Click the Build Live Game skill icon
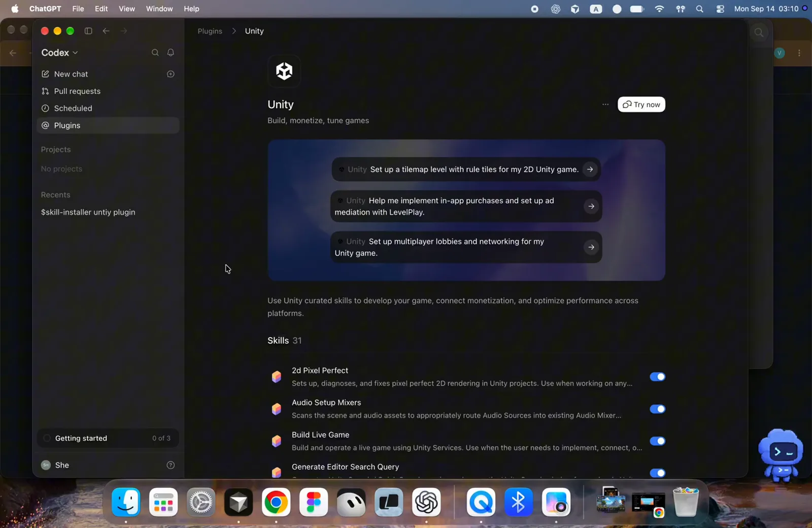The image size is (812, 528). click(277, 441)
